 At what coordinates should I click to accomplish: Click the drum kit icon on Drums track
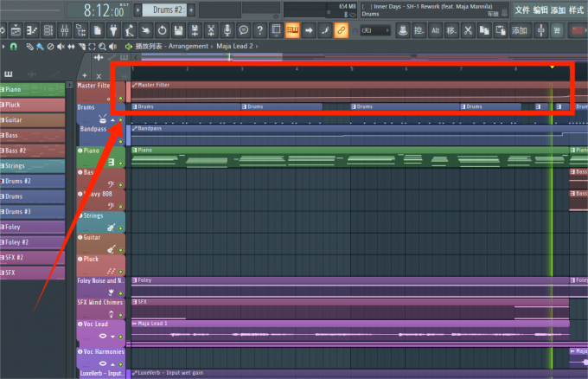click(x=103, y=119)
